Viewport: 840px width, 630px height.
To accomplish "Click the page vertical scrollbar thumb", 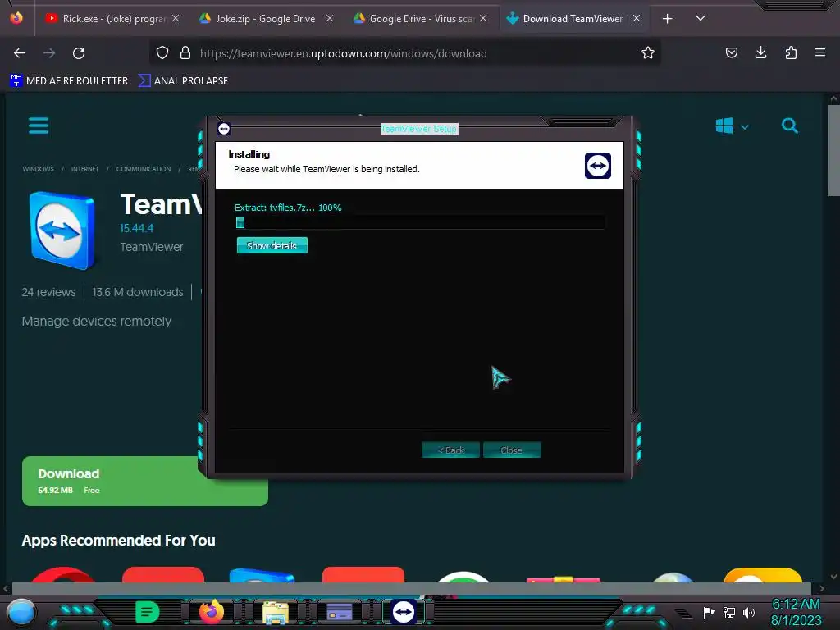I will (833, 151).
